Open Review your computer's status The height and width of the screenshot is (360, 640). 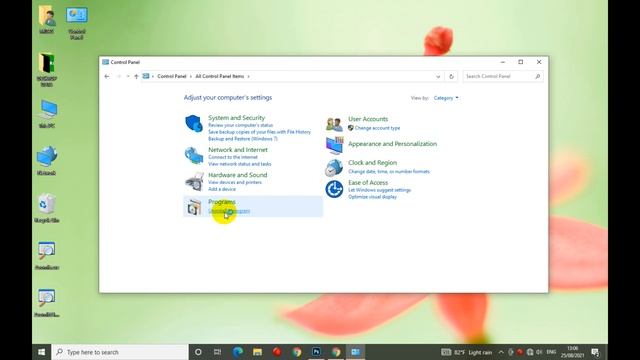[x=240, y=125]
